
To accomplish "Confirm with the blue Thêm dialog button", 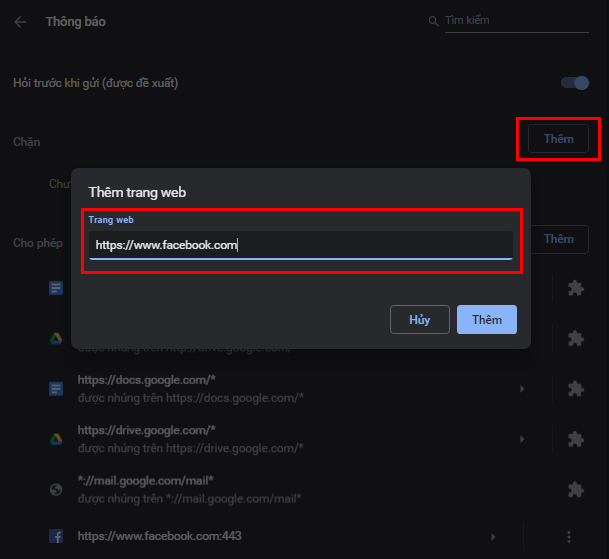I will (487, 319).
